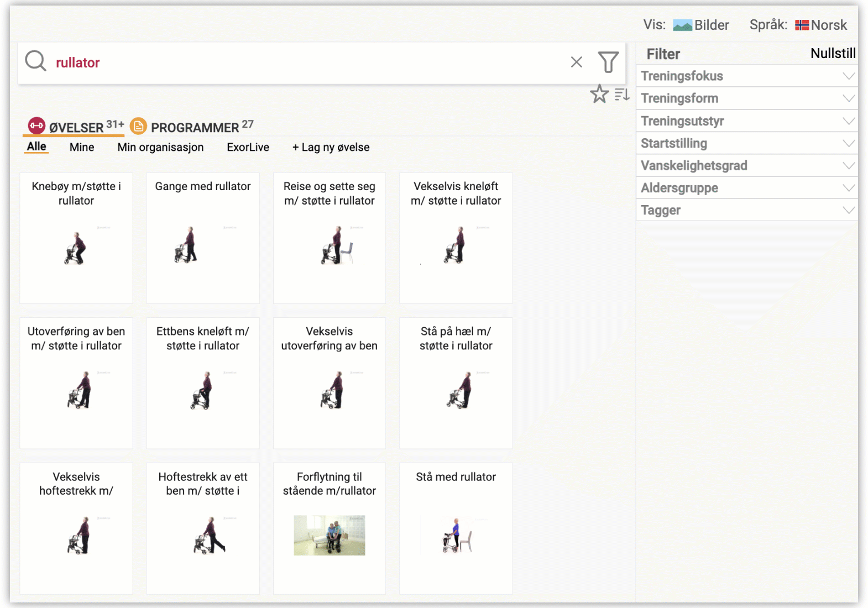Expand the Aldersgruppe filter
Screen dimensions: 868x608
coord(747,188)
